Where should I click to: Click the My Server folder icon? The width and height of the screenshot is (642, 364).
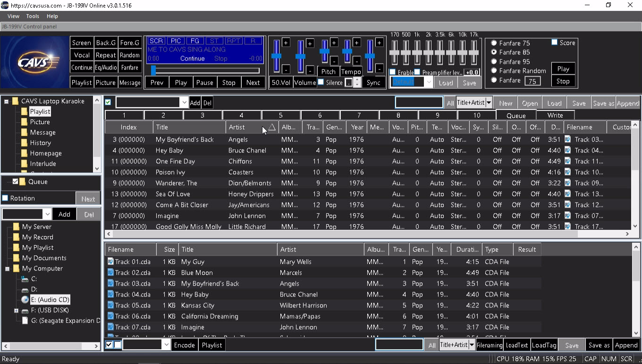point(17,227)
